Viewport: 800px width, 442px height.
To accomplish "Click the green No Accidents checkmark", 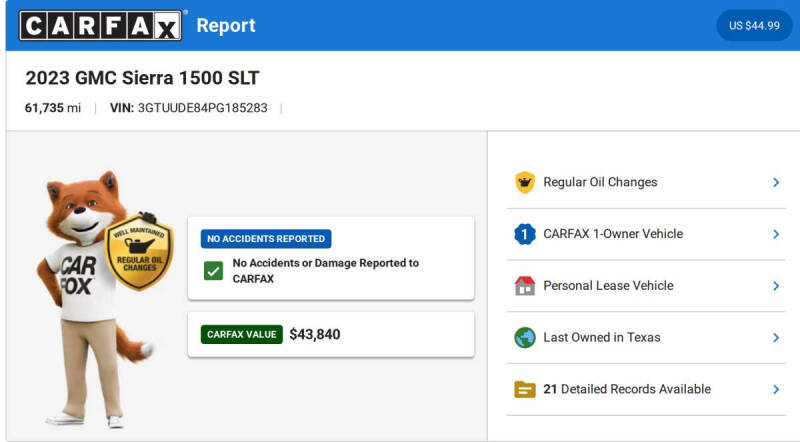I will coord(213,271).
